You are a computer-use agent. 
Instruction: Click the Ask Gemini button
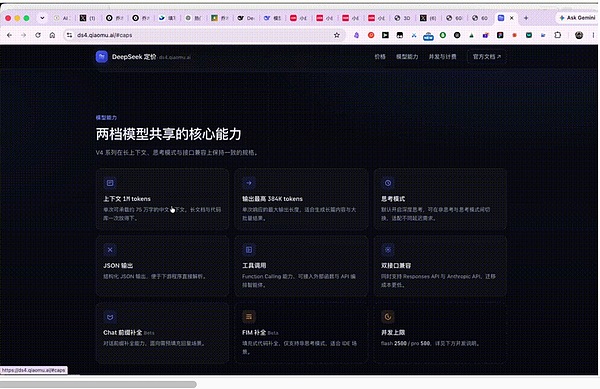577,18
